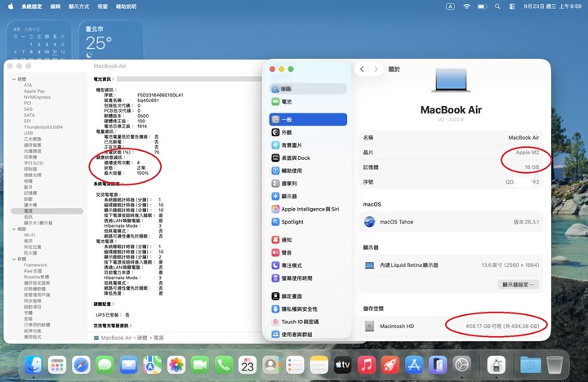588x382 pixels.
Task: Open 隱私權與安全性 settings
Action: point(308,309)
